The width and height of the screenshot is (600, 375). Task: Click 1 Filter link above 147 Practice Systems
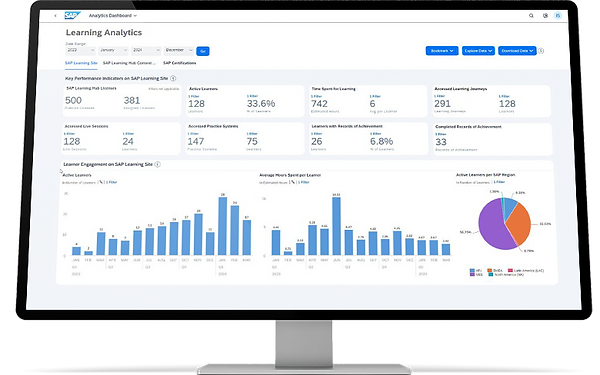click(x=193, y=134)
